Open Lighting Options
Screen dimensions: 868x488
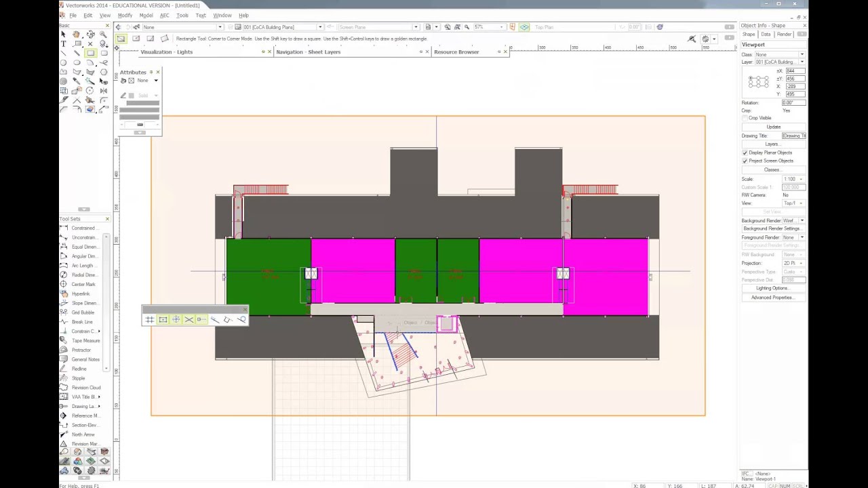click(773, 288)
